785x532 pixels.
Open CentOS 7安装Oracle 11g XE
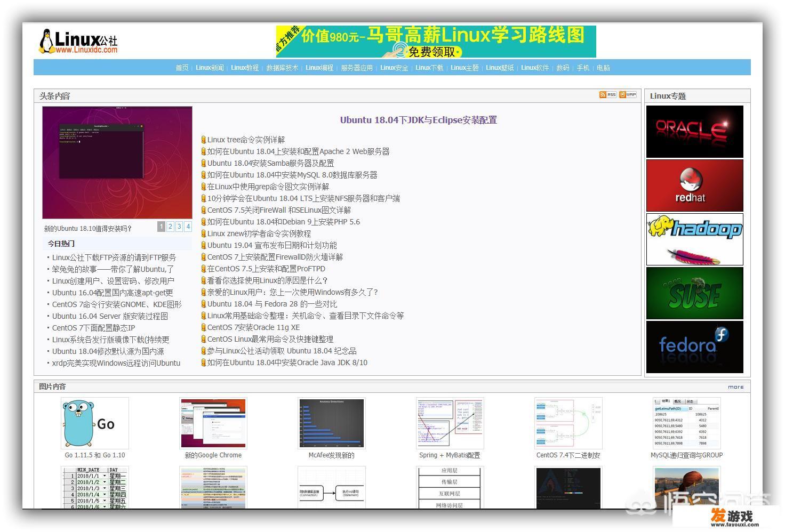tap(253, 327)
